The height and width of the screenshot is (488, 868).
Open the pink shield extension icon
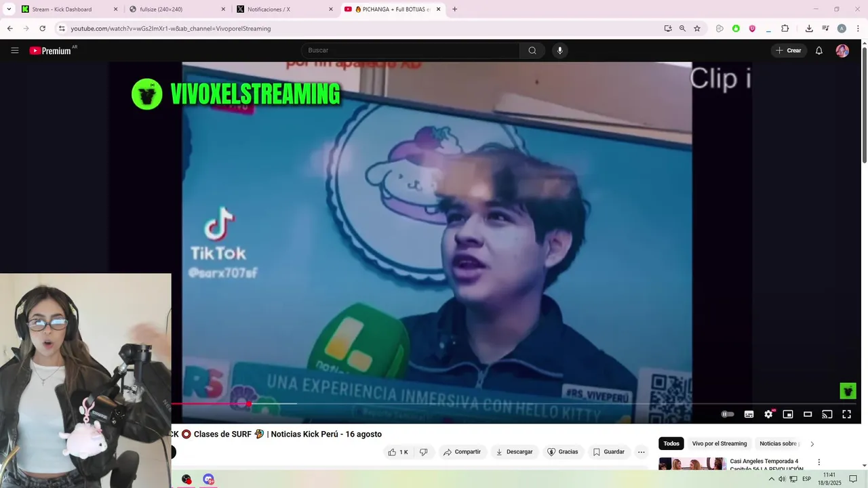coord(752,28)
